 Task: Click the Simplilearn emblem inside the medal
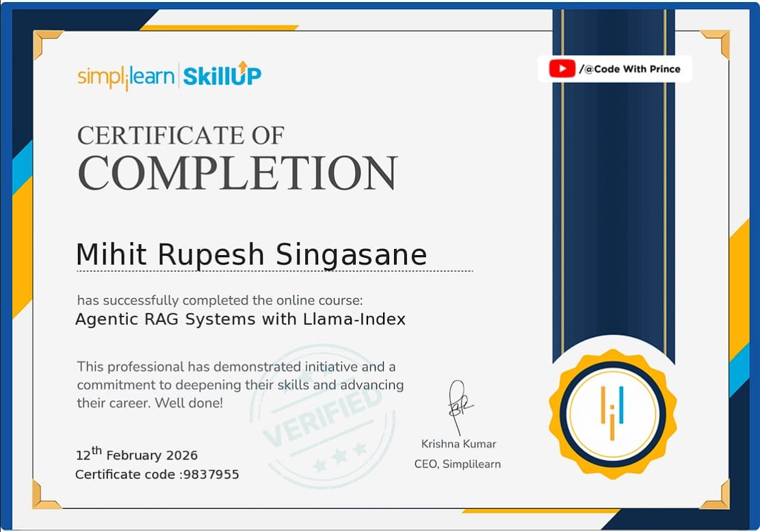(612, 414)
